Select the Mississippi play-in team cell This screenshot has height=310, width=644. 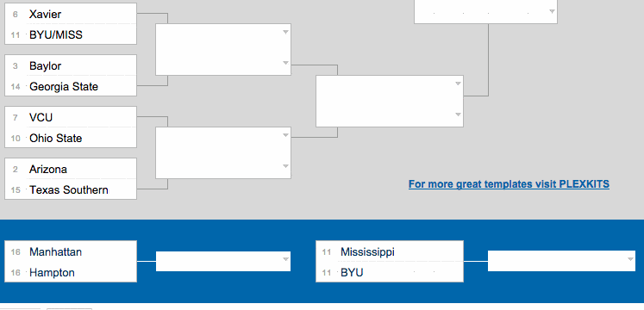click(x=390, y=251)
